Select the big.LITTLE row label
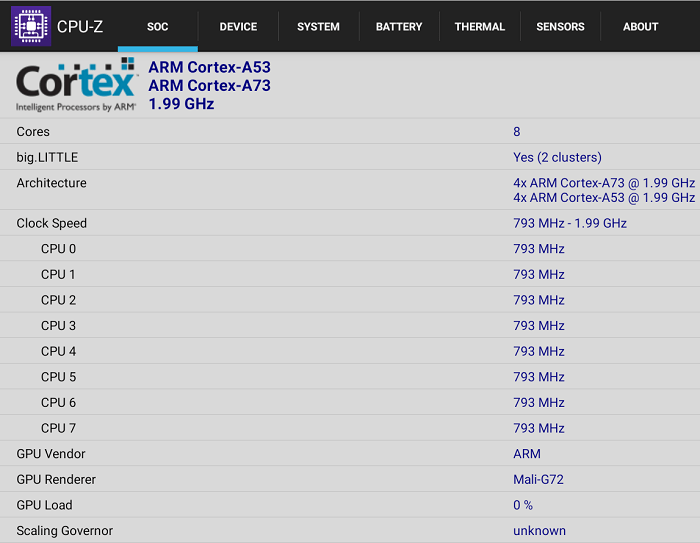Screen dimensions: 700x543 (47, 157)
